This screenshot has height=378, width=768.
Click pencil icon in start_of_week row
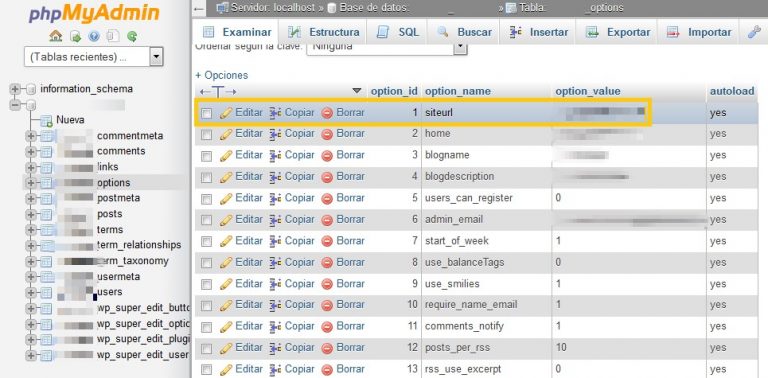(x=226, y=242)
